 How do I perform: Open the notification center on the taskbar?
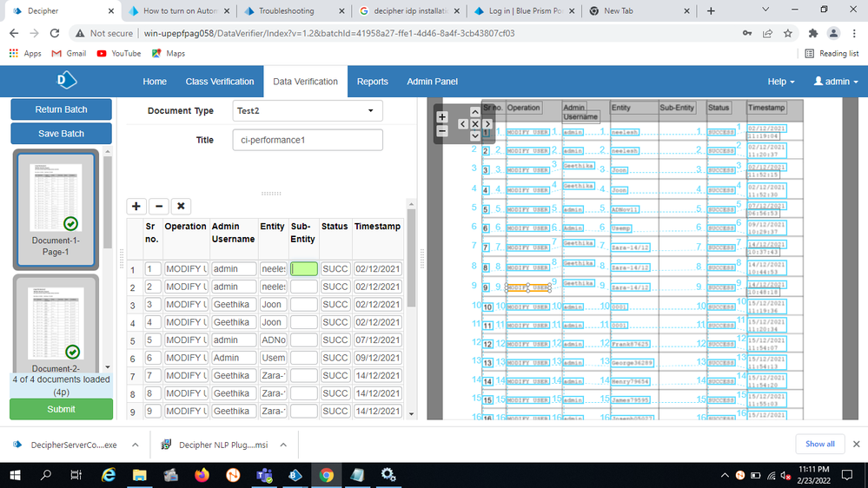[x=846, y=475]
